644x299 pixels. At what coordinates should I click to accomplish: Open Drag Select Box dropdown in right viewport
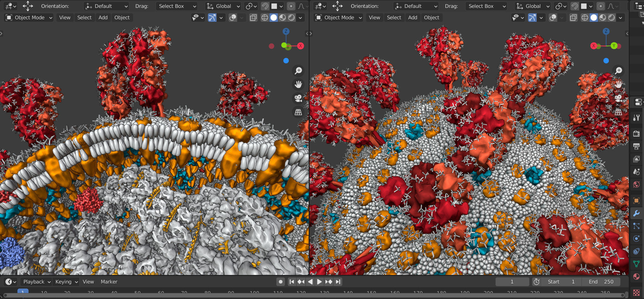pyautogui.click(x=486, y=6)
